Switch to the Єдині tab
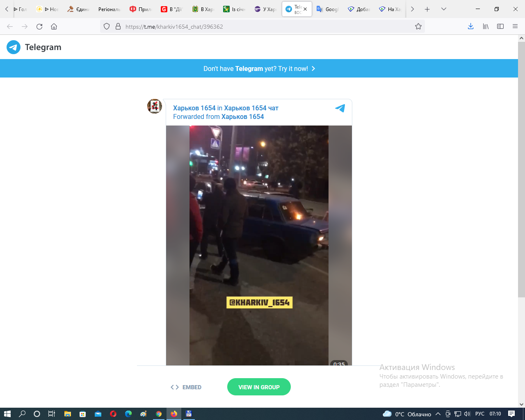This screenshot has height=420, width=525. click(x=78, y=9)
